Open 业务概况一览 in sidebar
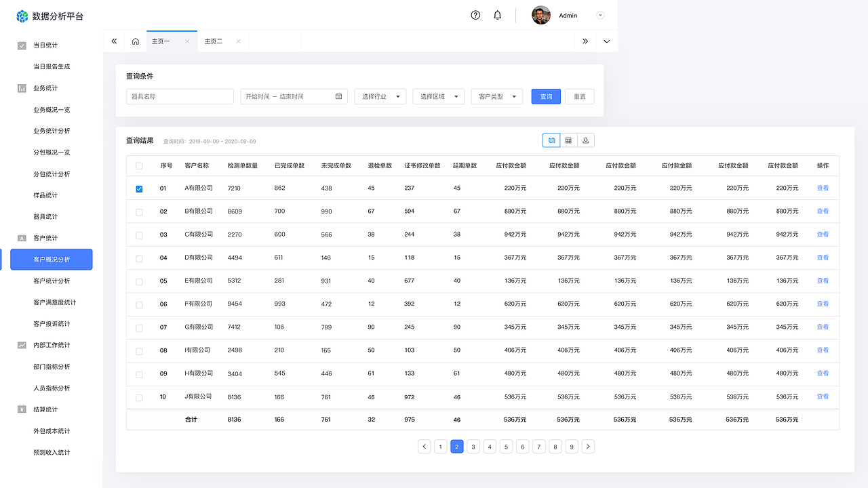Image resolution: width=868 pixels, height=488 pixels. 52,110
